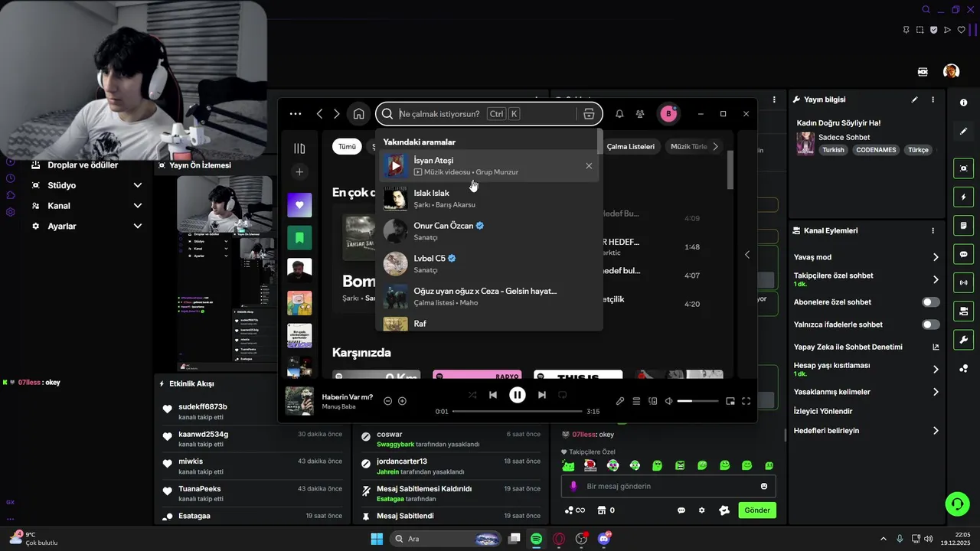
Task: Open emoji picker in chat input
Action: (x=764, y=487)
